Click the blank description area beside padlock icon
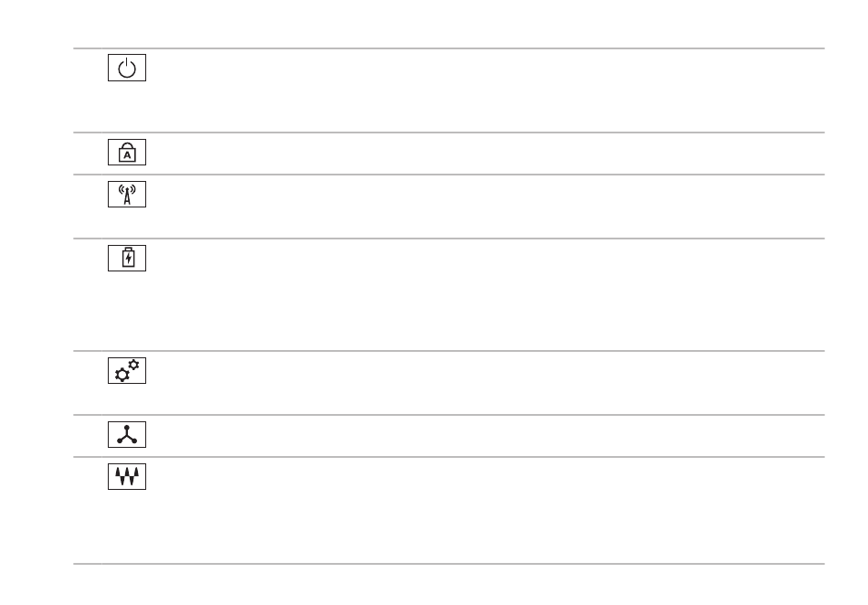 click(487, 154)
